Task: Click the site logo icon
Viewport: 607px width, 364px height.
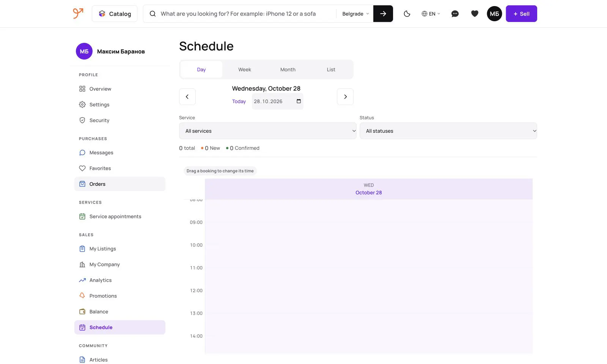Action: tap(78, 13)
